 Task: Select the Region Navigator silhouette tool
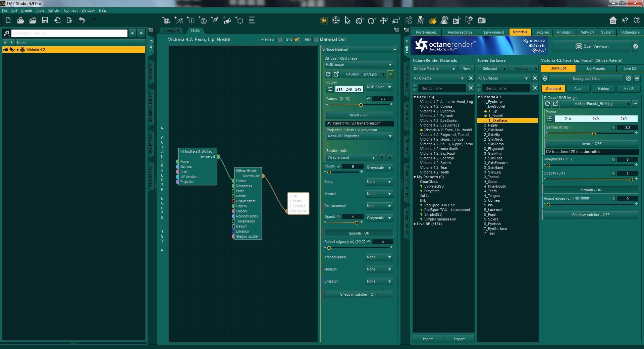pyautogui.click(x=444, y=20)
